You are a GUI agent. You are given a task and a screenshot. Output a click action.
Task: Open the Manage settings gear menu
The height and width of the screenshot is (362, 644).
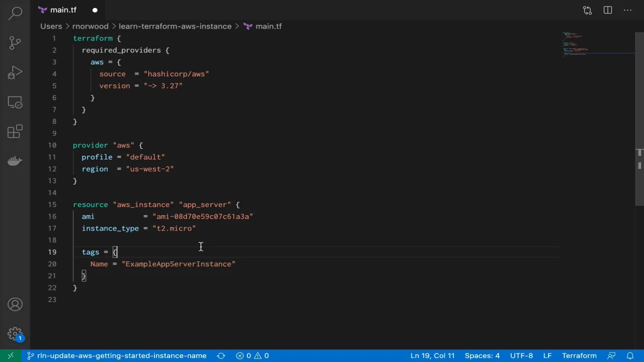(x=15, y=333)
